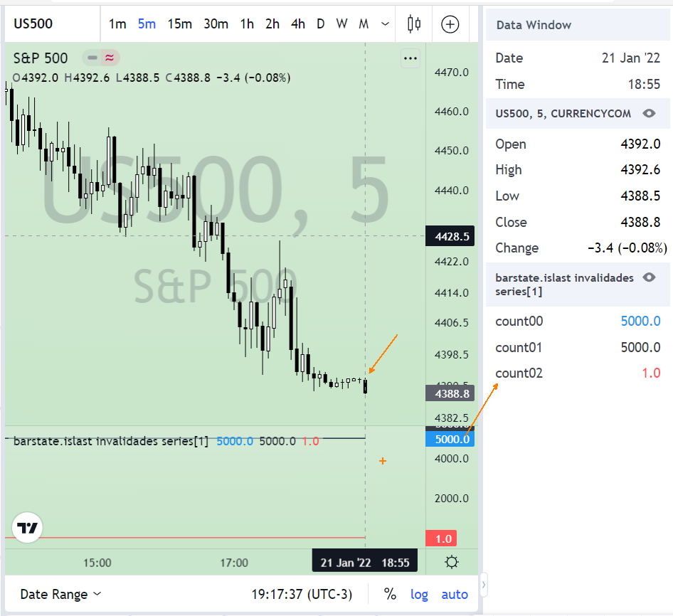Viewport: 673px width, 616px height.
Task: Click the indicator legend barstate.islast invalidades series[1]
Action: pyautogui.click(x=111, y=441)
